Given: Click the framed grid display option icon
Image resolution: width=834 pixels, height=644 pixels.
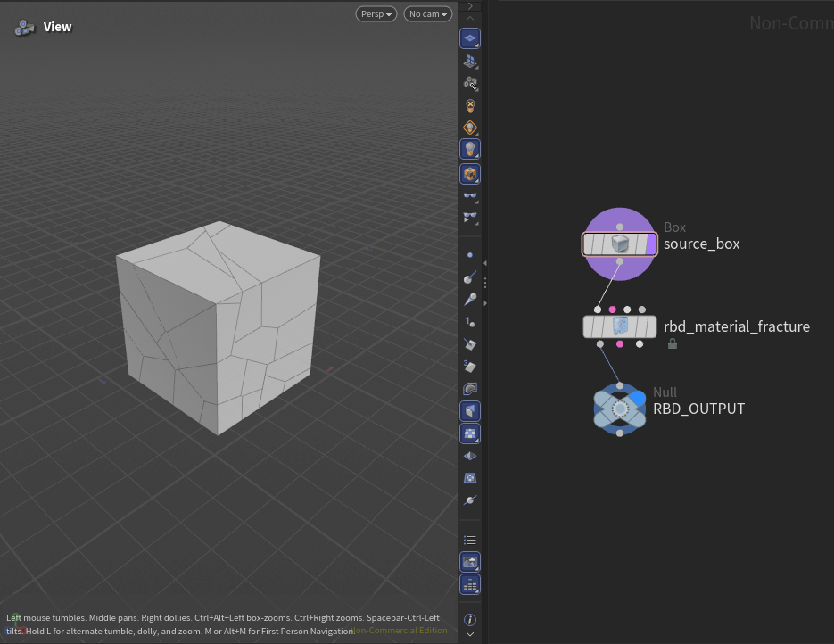Looking at the screenshot, I should pos(470,478).
